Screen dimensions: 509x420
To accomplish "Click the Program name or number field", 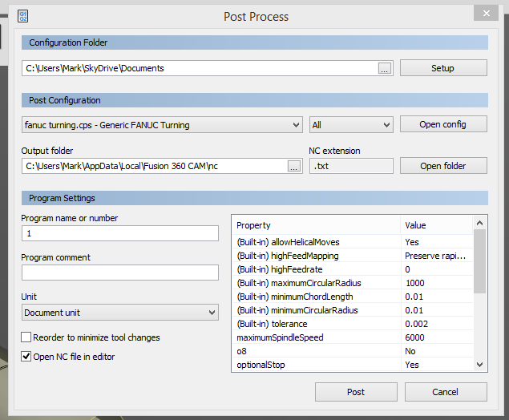I will click(x=120, y=233).
